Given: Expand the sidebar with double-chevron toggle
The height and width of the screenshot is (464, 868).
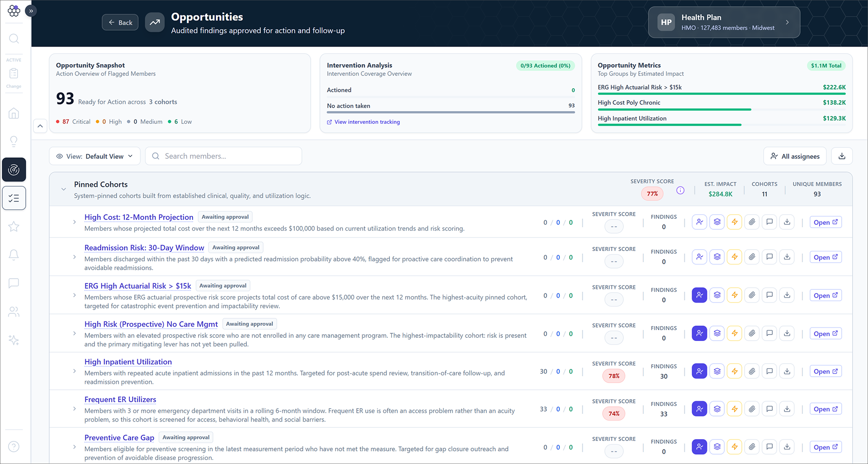Looking at the screenshot, I should tap(31, 10).
